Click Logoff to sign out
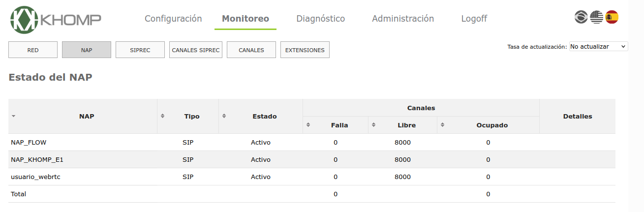Screen dimensions: 644x212 tap(474, 19)
